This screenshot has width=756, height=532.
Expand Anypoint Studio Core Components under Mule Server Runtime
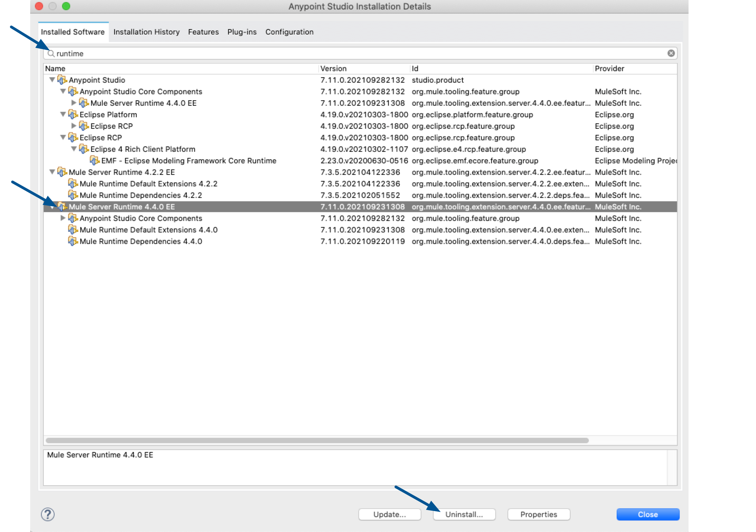[63, 218]
